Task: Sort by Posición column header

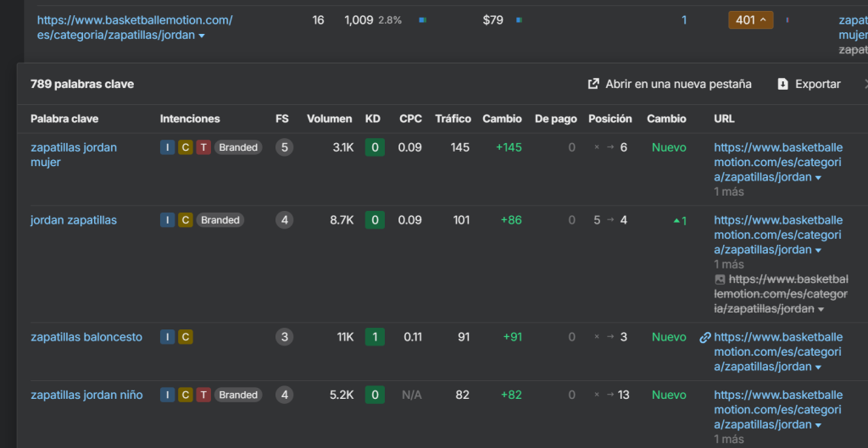Action: click(x=609, y=119)
